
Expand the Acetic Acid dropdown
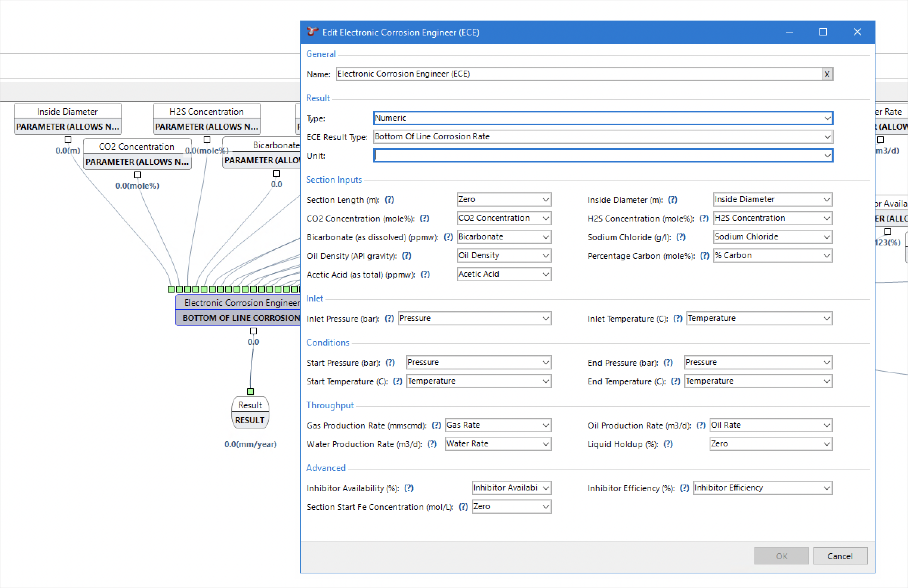coord(546,274)
